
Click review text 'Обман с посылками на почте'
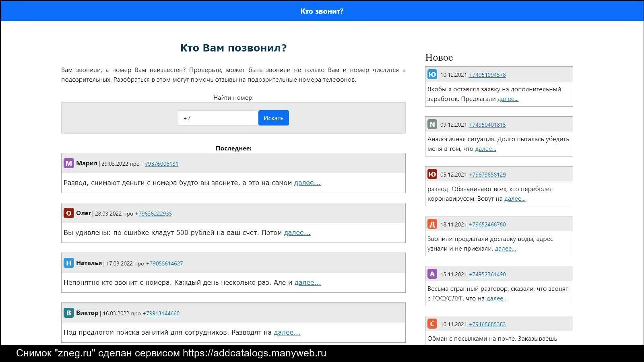pos(471,339)
